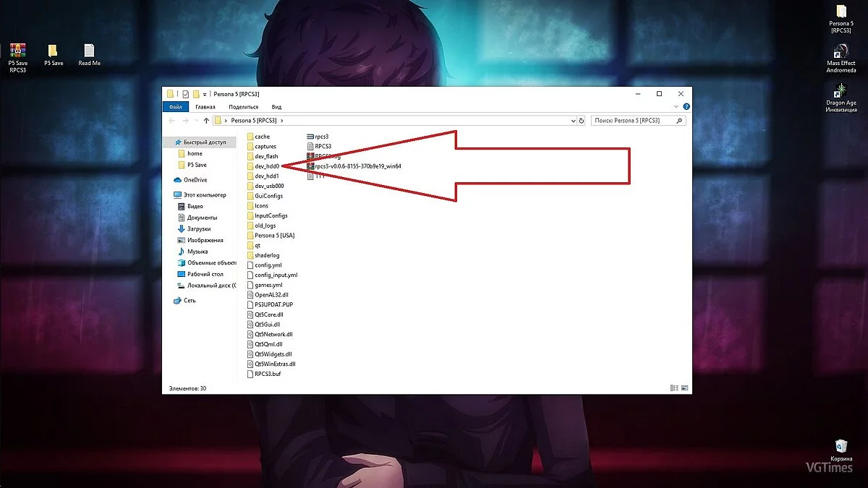Switch to the Вид ribbon tab
The height and width of the screenshot is (488, 868).
tap(276, 107)
